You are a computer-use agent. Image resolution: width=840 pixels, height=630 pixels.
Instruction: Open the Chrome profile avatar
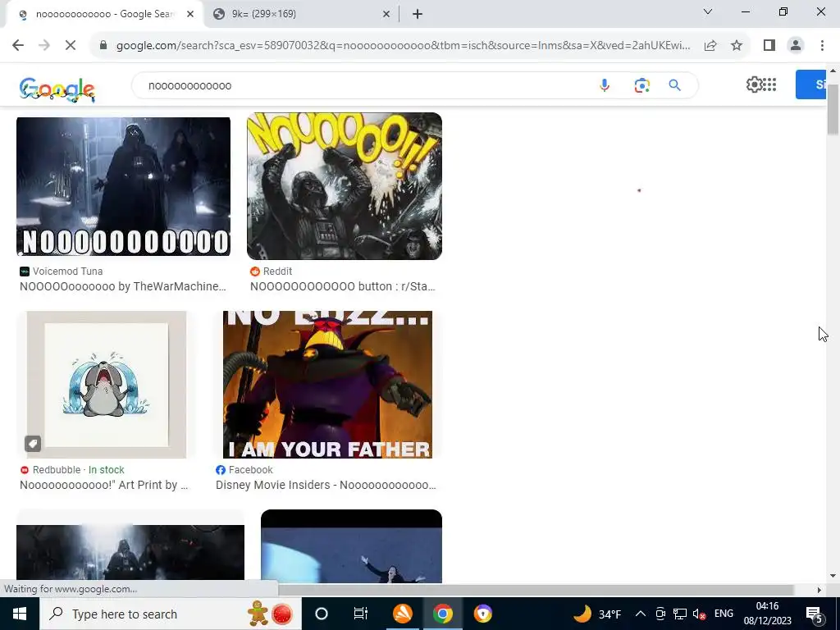point(796,46)
